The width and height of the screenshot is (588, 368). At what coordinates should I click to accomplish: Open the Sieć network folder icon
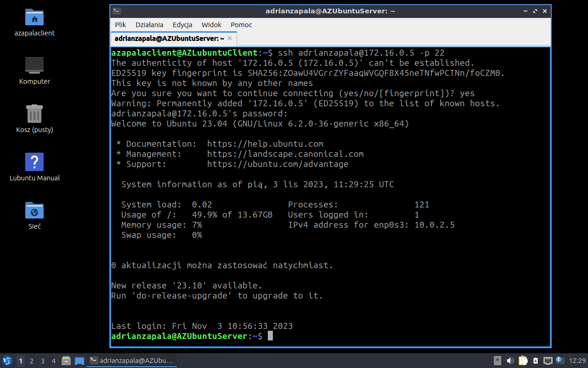click(34, 210)
